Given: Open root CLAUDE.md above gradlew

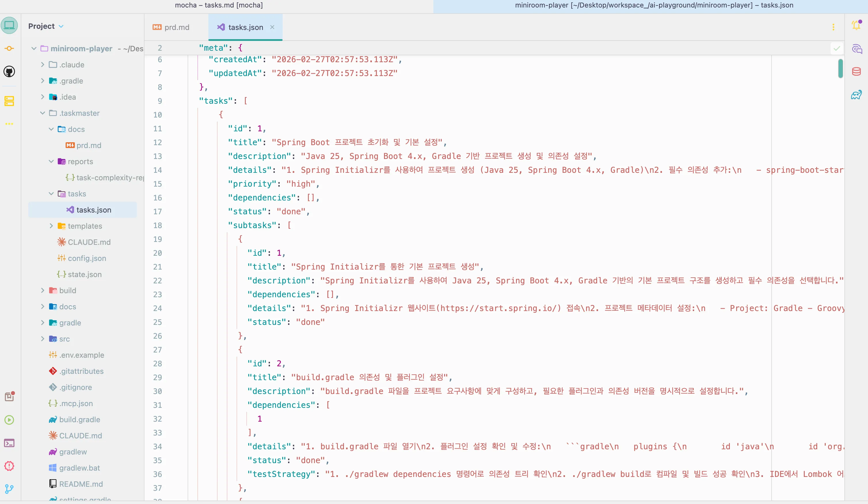Looking at the screenshot, I should point(75,436).
